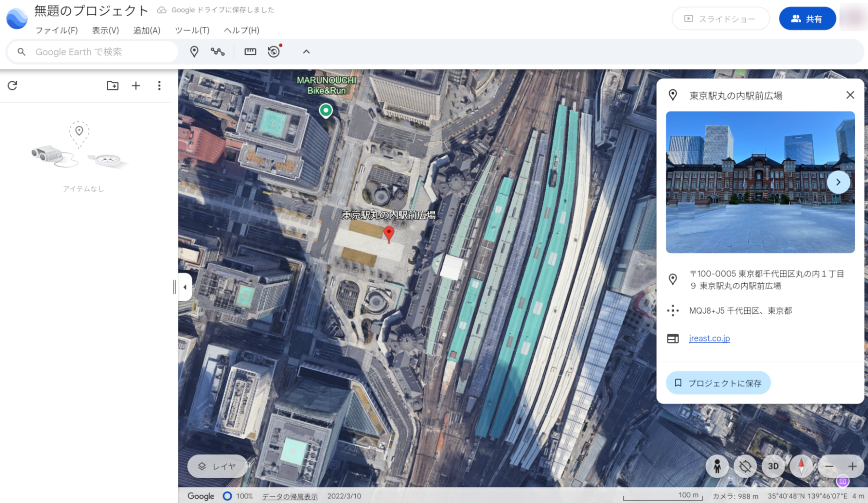Click the coordinates 35°40'48"N readout

(x=808, y=496)
